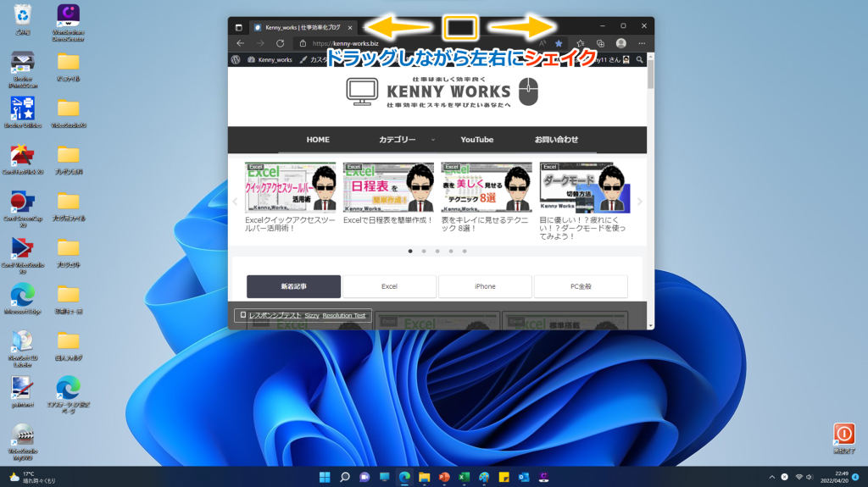
Task: Click the WordPress logo in admin bar
Action: click(x=236, y=60)
